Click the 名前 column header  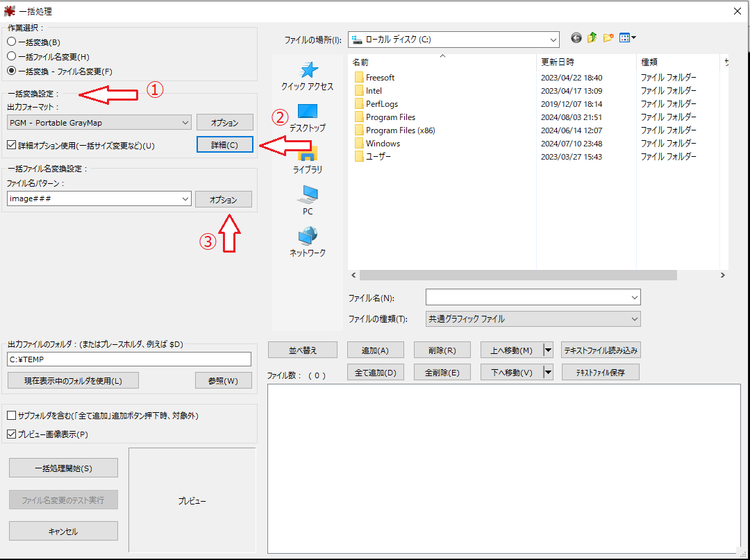click(x=442, y=62)
